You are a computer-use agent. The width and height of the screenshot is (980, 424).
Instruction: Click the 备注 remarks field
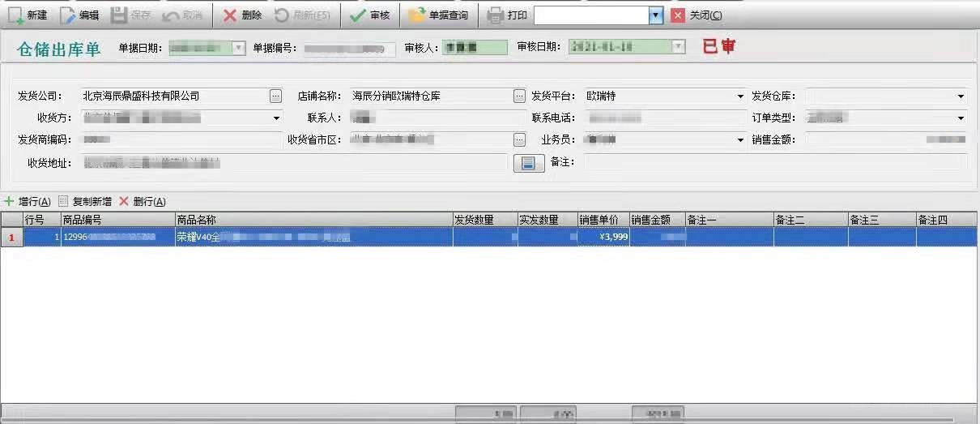click(775, 162)
